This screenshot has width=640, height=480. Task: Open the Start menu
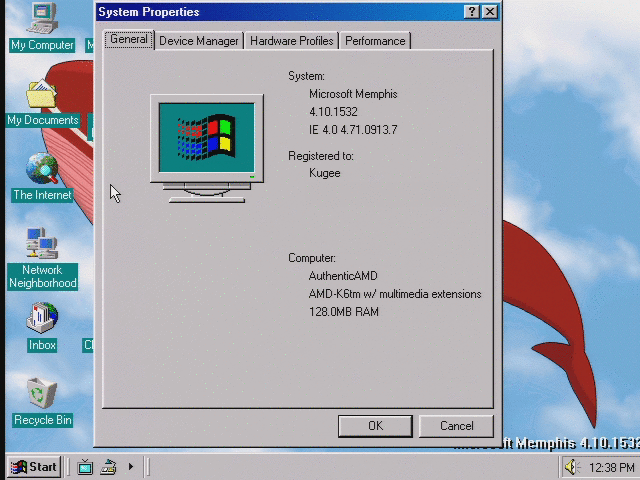tap(34, 467)
